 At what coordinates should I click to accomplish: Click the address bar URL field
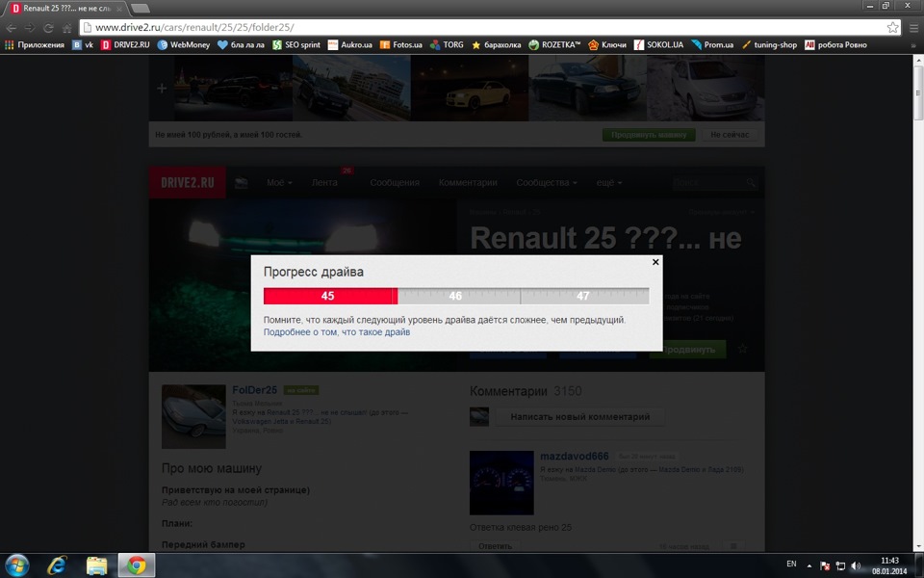click(483, 27)
